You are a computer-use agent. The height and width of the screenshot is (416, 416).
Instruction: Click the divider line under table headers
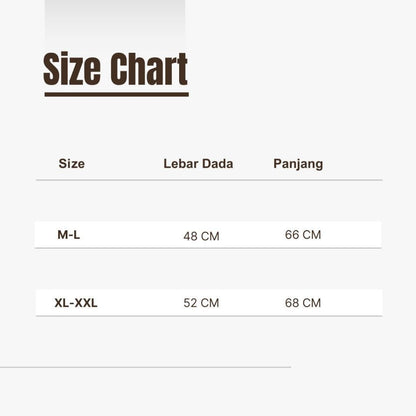[x=209, y=180]
